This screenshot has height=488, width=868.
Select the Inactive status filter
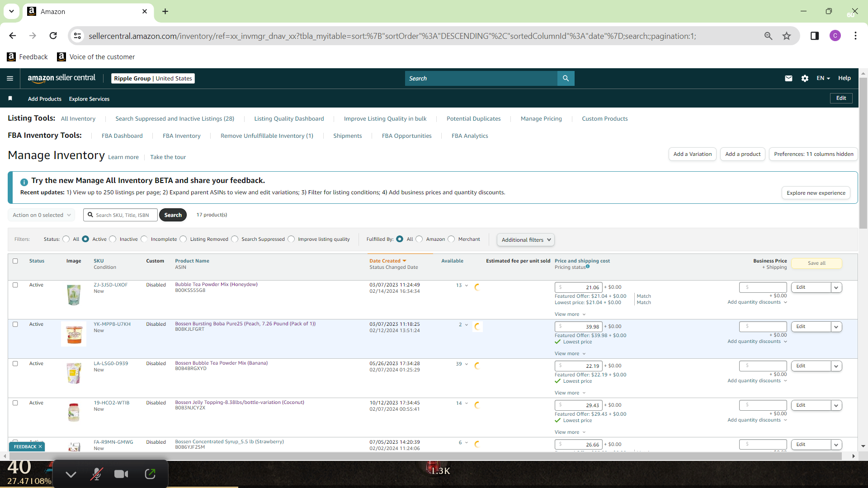[x=113, y=239]
